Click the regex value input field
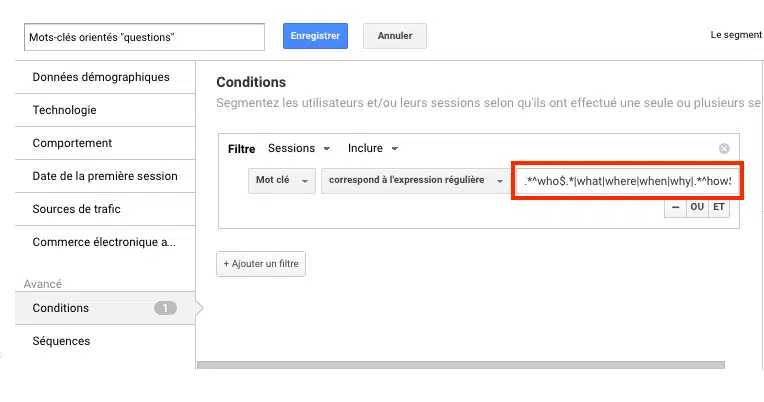The height and width of the screenshot is (402, 764). (626, 182)
